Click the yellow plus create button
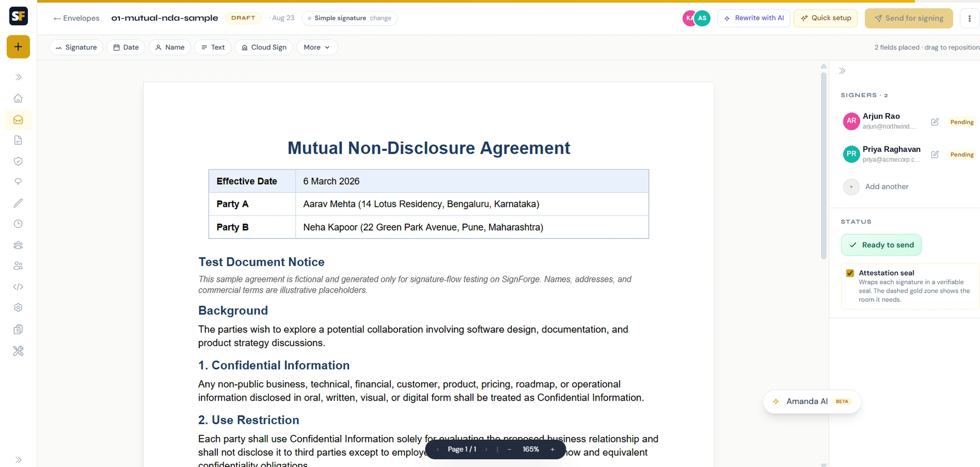 coord(18,47)
